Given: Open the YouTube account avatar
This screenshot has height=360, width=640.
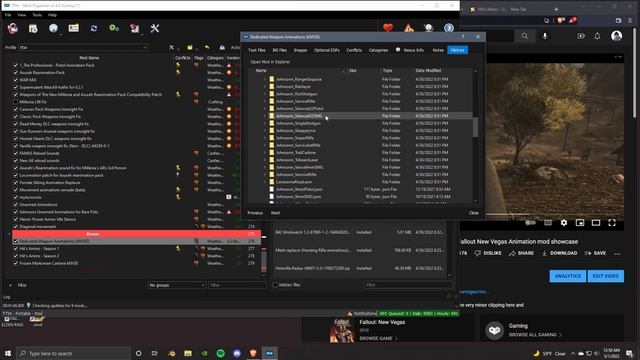Looking at the screenshot, I should [x=616, y=36].
